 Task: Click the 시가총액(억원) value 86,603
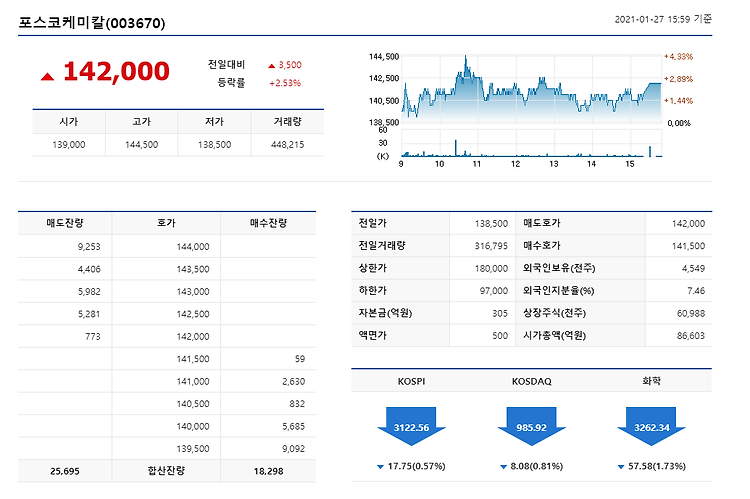tap(691, 336)
